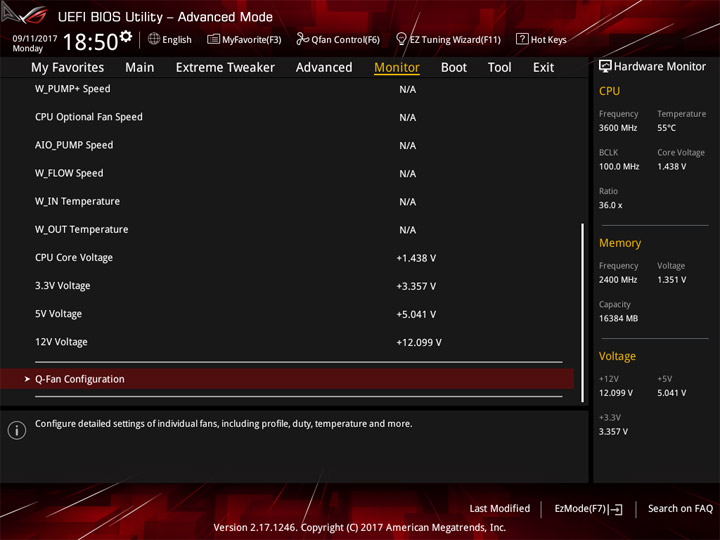The height and width of the screenshot is (540, 720).
Task: Click the Hardware Monitor display icon
Action: pos(605,66)
